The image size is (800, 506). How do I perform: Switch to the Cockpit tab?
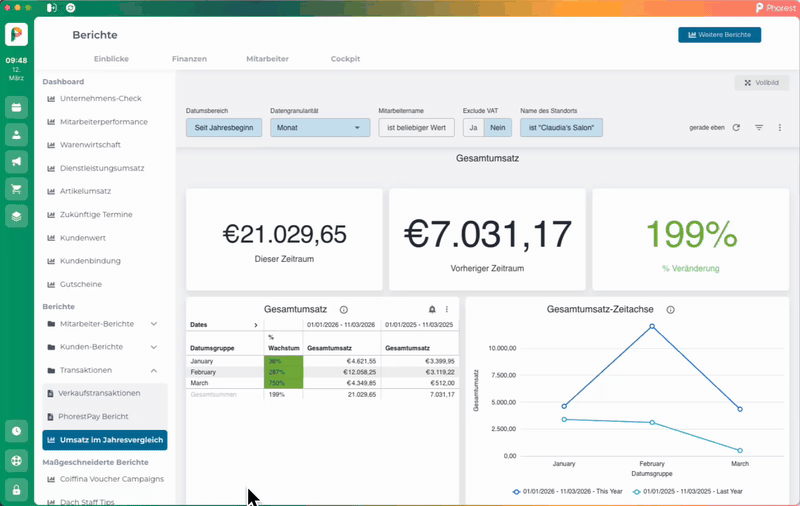pyautogui.click(x=345, y=59)
